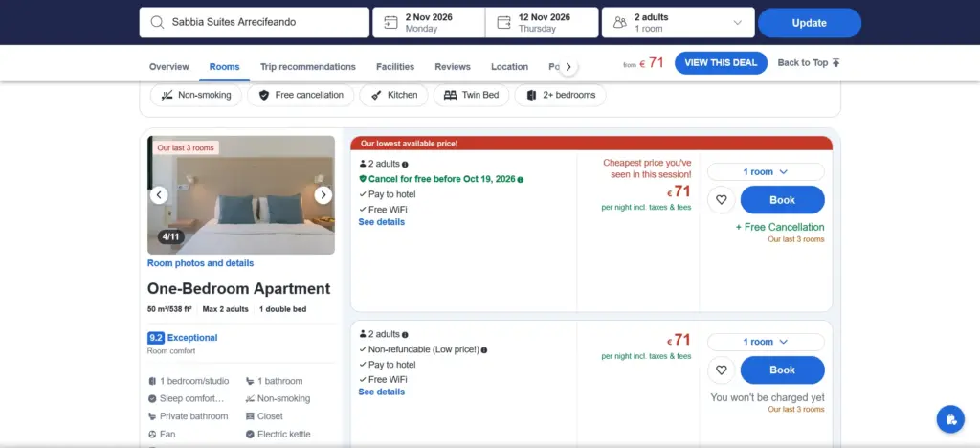Click the Sabbia Suites Arrecifeando search field
This screenshot has height=448, width=980.
255,22
